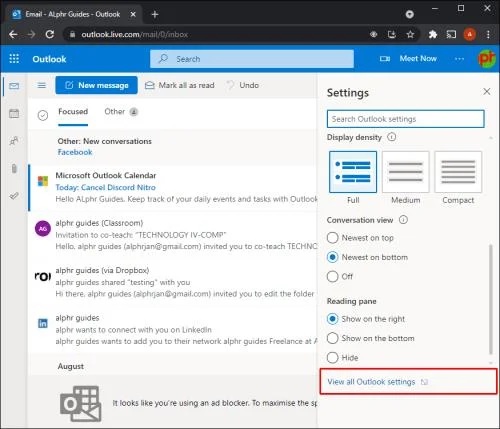Open the Mail icon in left rail
The width and height of the screenshot is (500, 429).
click(14, 86)
